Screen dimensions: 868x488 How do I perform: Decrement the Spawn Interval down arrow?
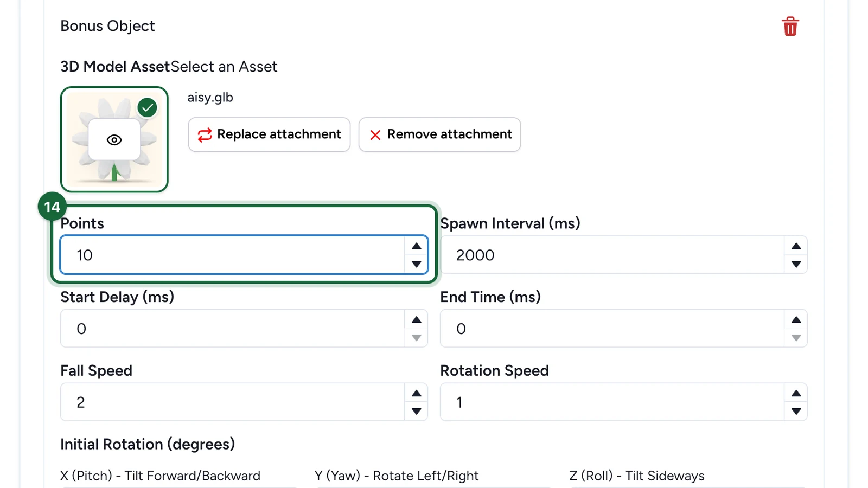796,264
